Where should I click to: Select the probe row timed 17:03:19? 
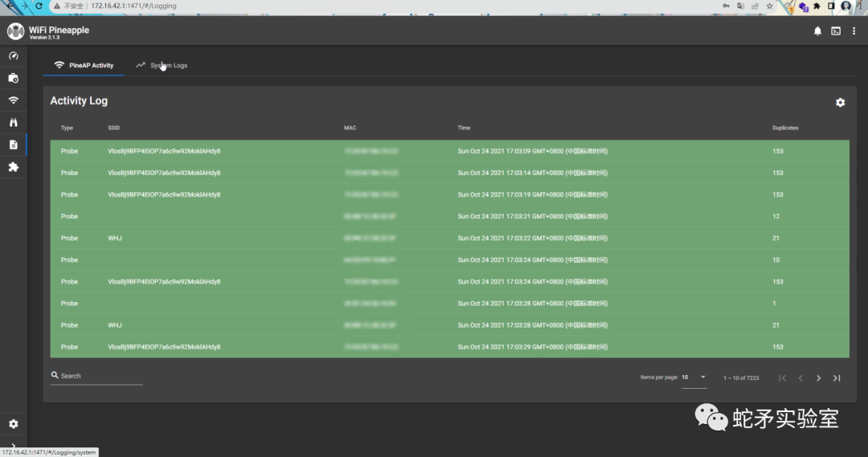coord(449,194)
